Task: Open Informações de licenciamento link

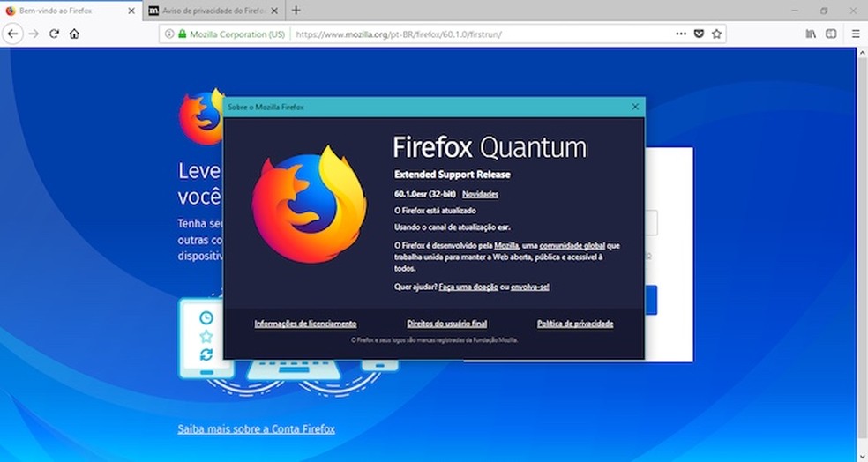Action: click(305, 324)
